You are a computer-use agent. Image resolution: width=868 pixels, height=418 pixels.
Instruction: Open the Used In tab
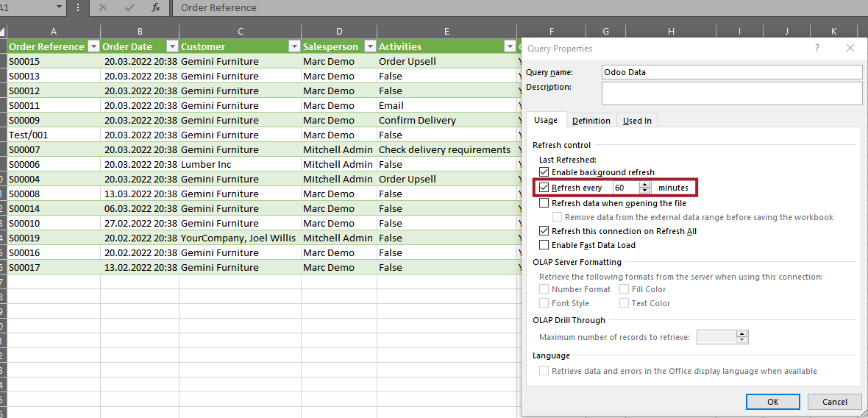click(x=637, y=121)
